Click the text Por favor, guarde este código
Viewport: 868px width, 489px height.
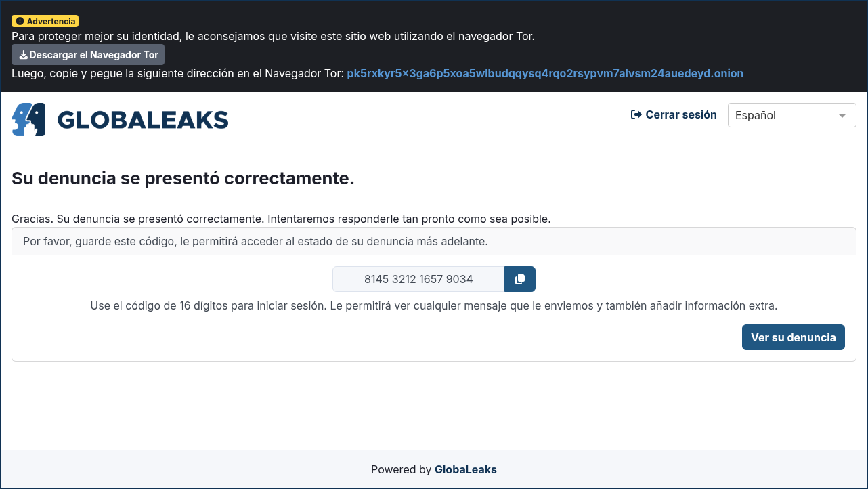[x=255, y=241]
